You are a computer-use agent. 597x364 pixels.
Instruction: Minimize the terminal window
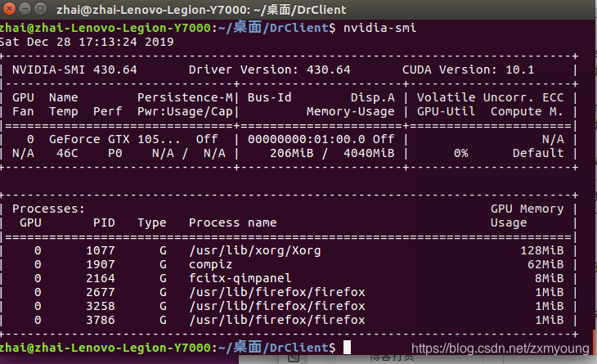25,8
